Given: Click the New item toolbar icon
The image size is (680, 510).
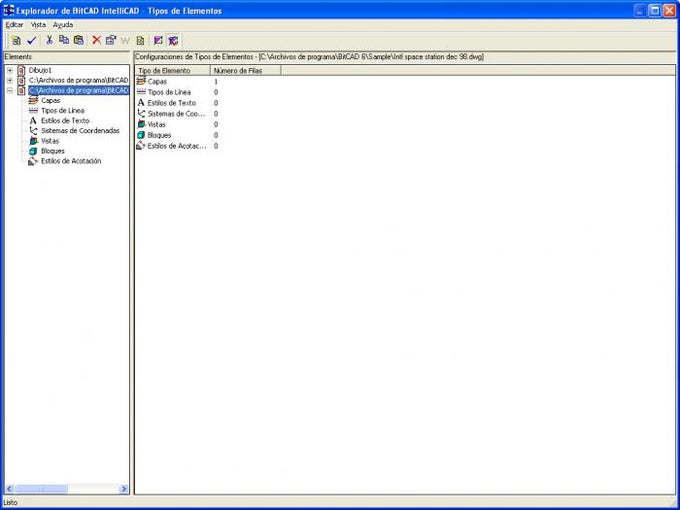Looking at the screenshot, I should coord(16,41).
